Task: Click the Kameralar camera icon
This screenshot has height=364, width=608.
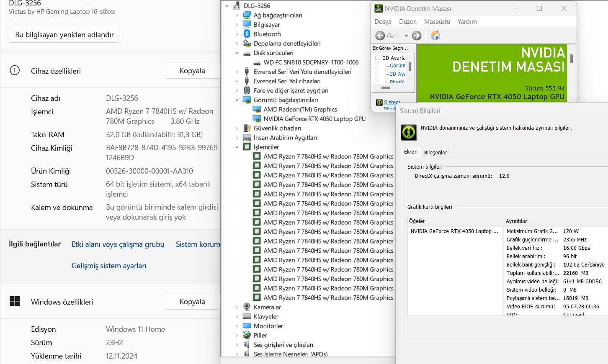Action: [x=247, y=307]
